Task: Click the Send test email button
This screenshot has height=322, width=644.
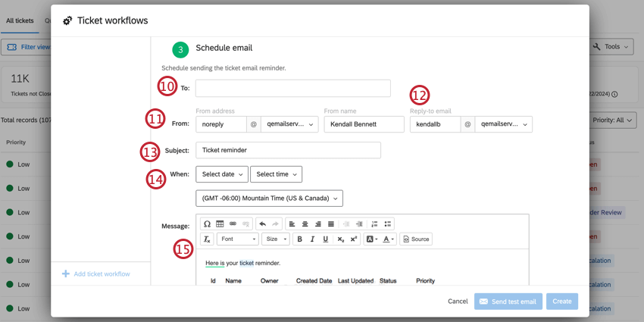Action: (508, 302)
